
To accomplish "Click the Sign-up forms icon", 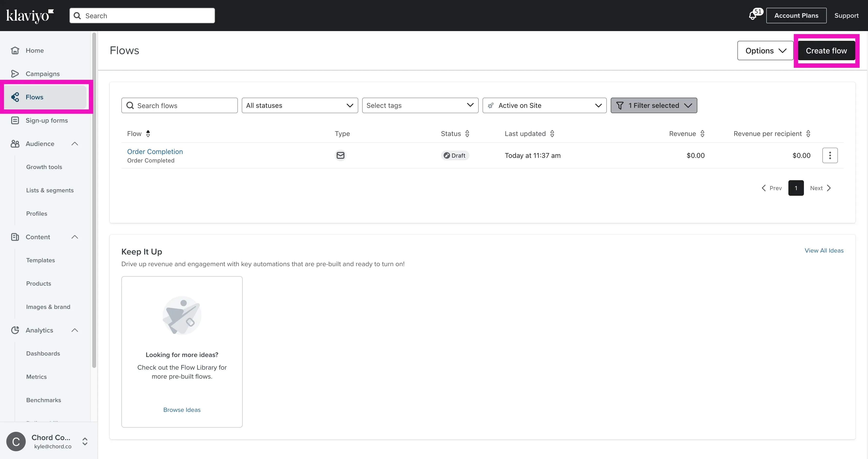I will click(15, 120).
